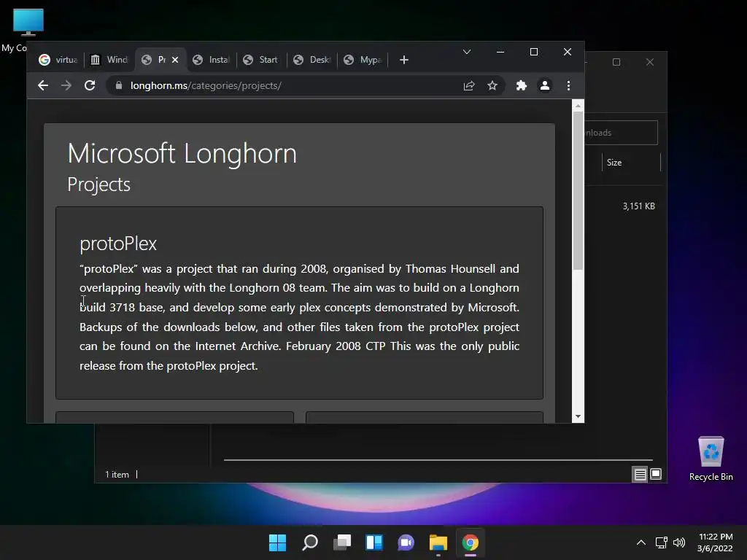Show hidden tray icons chevron

641,542
